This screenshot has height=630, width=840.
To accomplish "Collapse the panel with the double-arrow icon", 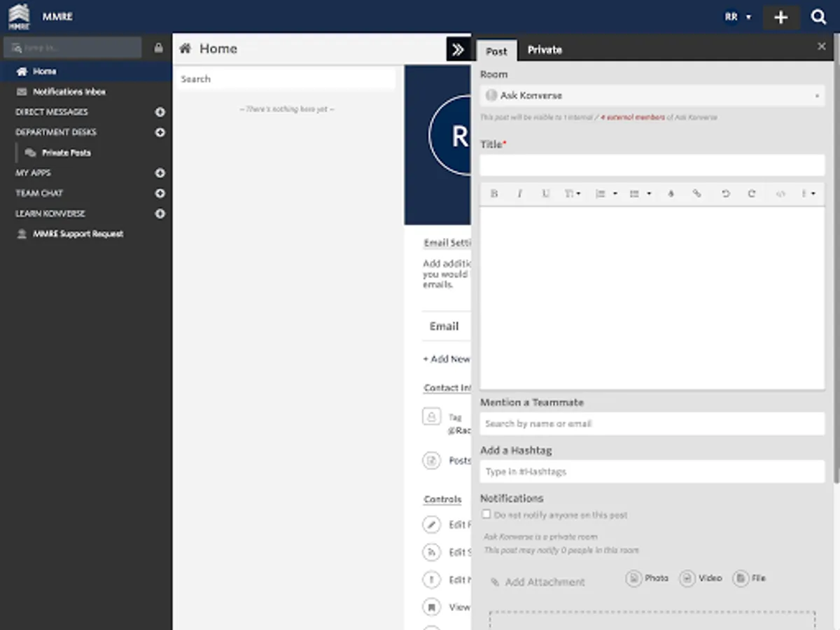I will (x=458, y=50).
